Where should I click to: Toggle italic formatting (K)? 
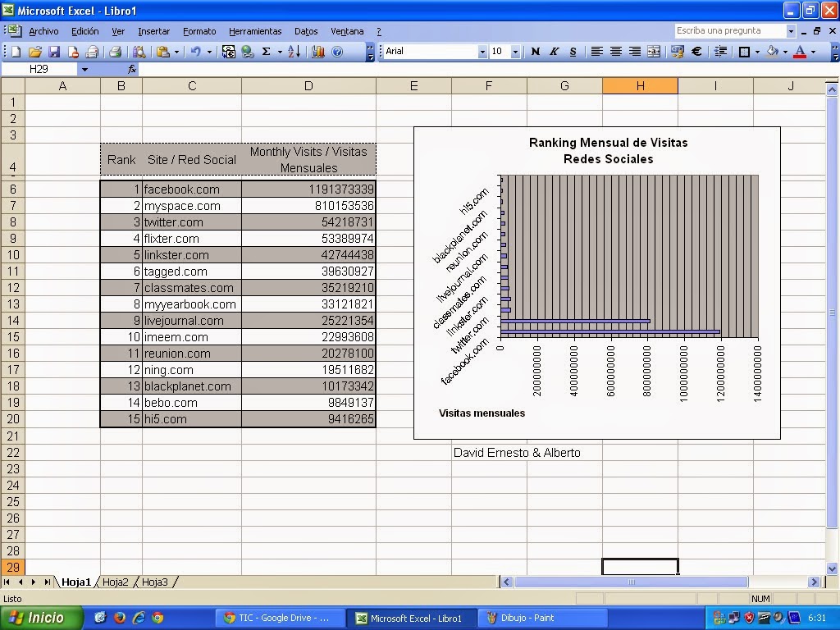tap(554, 52)
